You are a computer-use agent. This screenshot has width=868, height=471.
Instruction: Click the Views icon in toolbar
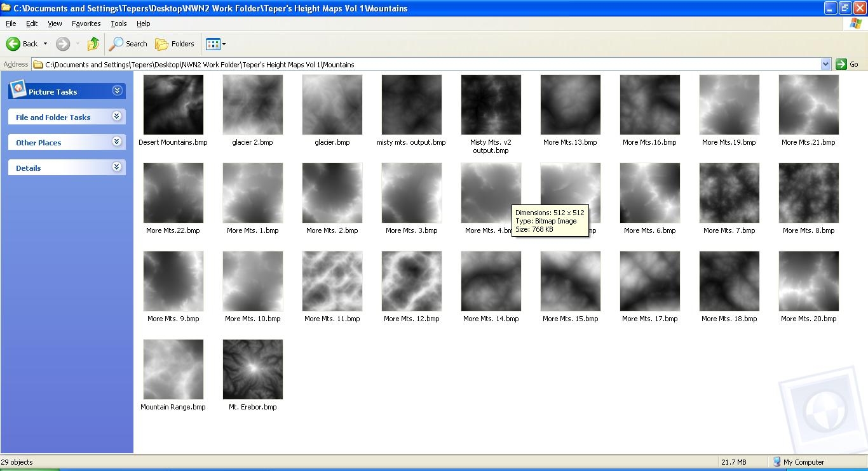pyautogui.click(x=213, y=44)
